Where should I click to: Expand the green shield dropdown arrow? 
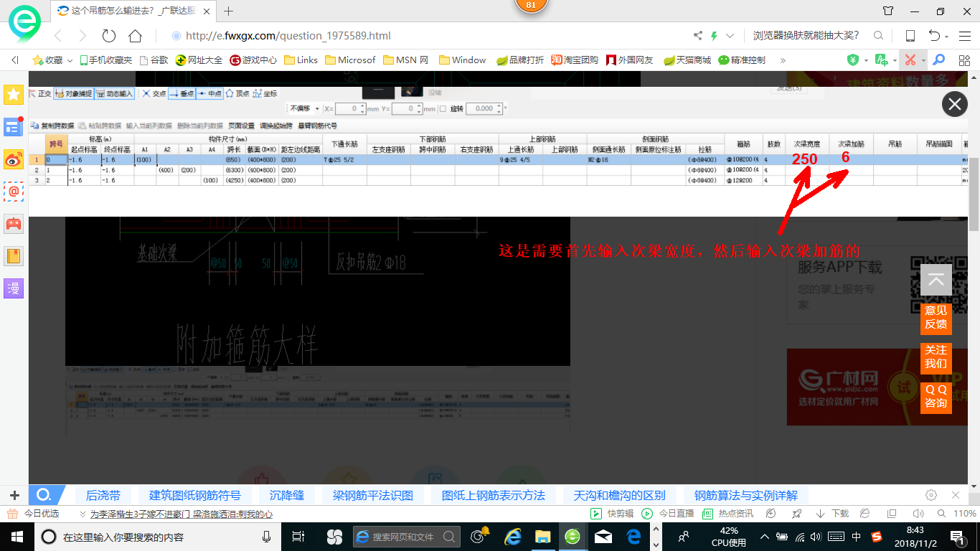(x=866, y=61)
